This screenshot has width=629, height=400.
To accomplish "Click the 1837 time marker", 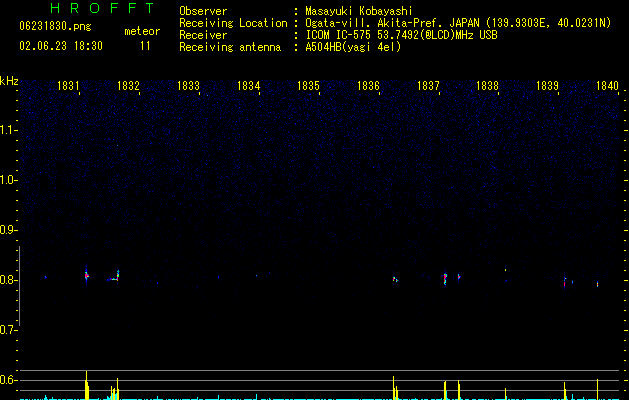I will coord(428,86).
